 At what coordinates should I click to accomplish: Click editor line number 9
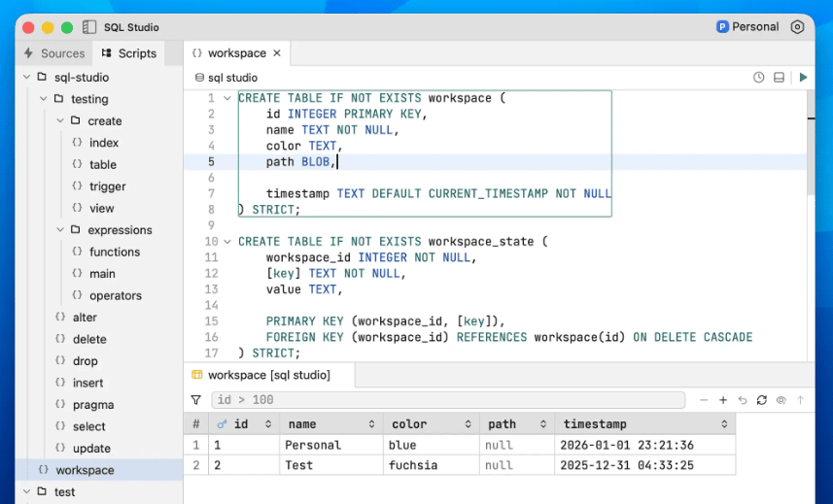click(x=211, y=225)
